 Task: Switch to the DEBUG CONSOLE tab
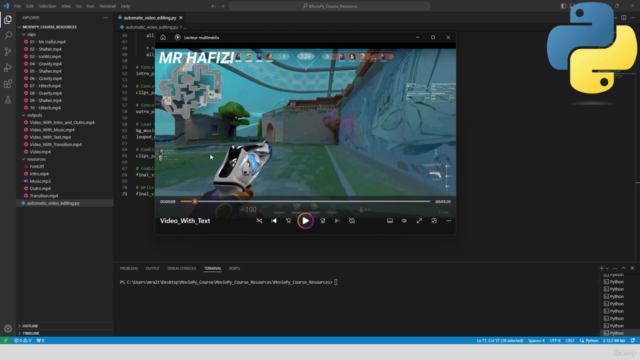182,268
